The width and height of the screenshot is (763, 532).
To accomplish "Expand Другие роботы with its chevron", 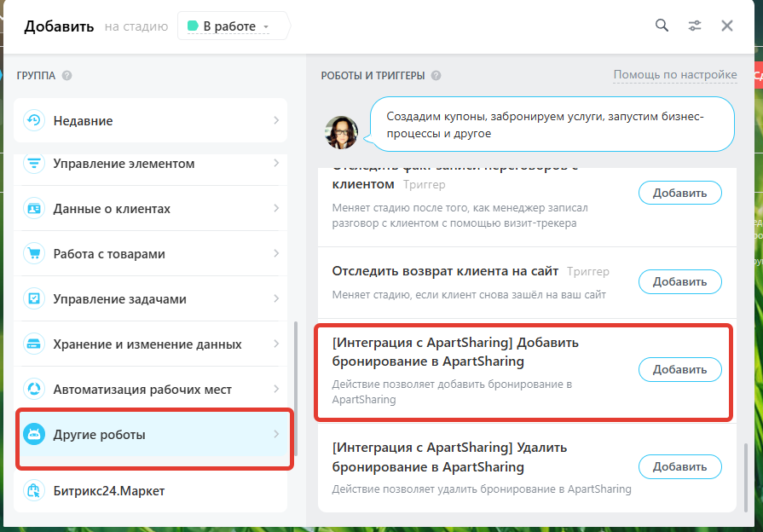I will click(276, 434).
